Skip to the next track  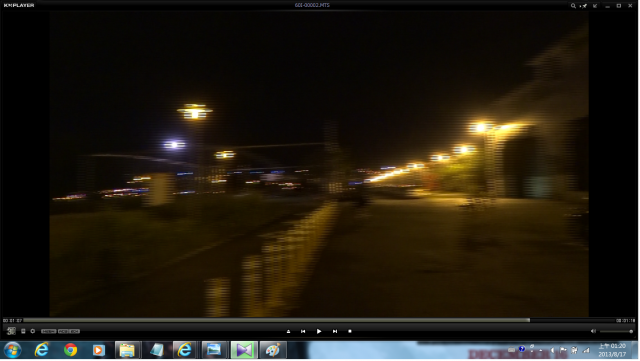pos(335,332)
